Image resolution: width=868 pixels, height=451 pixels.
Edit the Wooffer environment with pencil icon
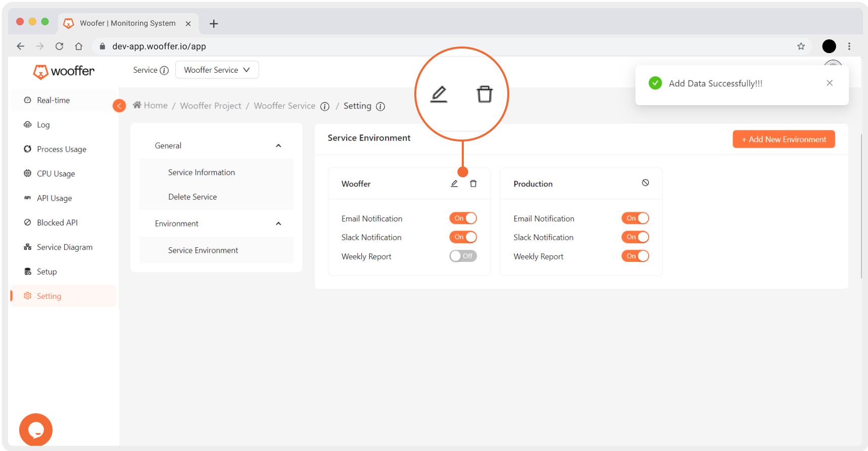454,184
